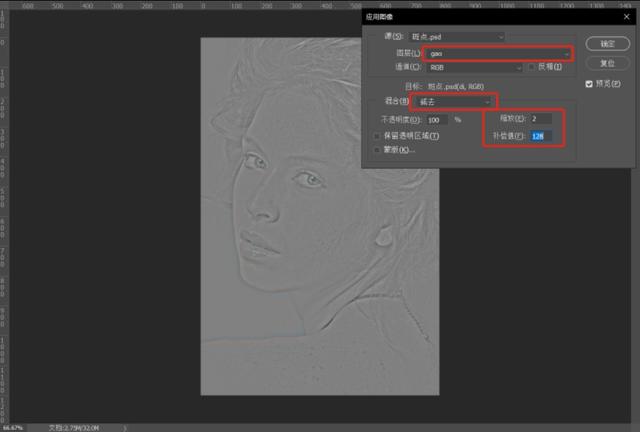Open the status bar info arrow menu
The width and height of the screenshot is (640, 432).
click(125, 427)
